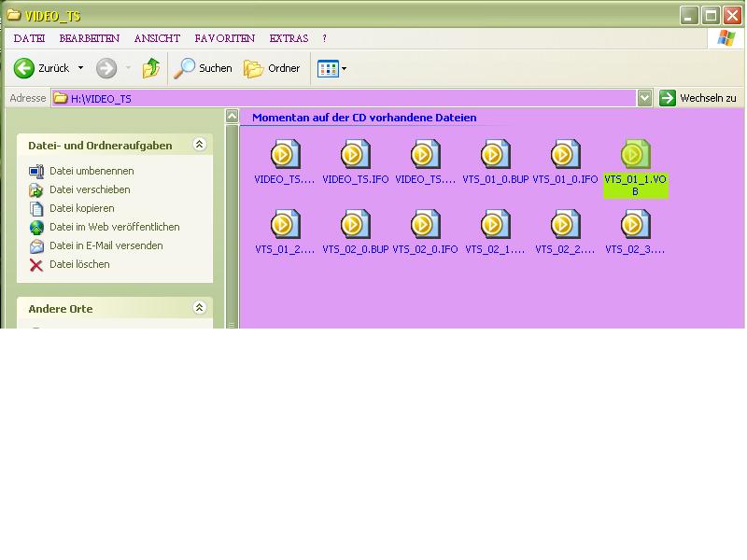Viewport: 747px width, 560px height.
Task: Click the view mode icon
Action: [x=328, y=68]
